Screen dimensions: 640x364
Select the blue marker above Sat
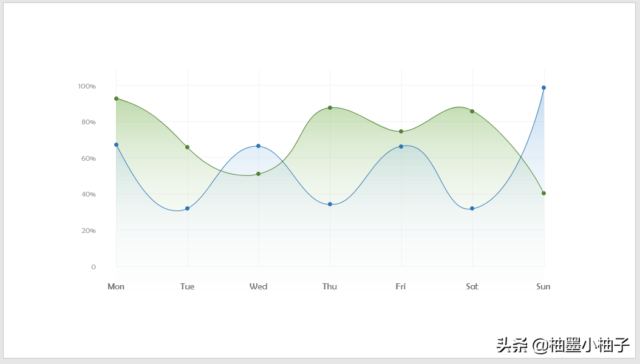(472, 208)
